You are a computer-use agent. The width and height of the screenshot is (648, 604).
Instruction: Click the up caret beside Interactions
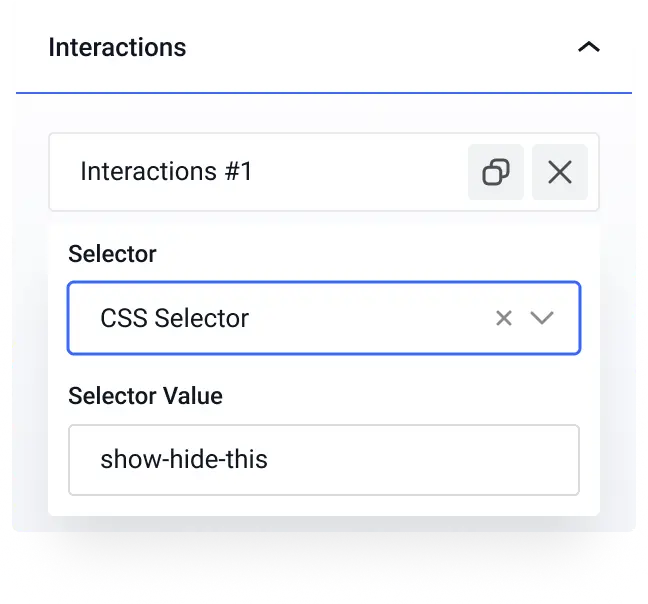(588, 47)
